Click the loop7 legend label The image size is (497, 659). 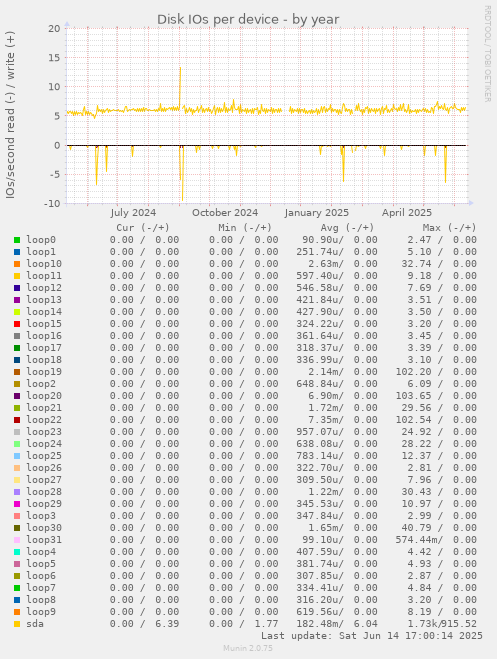[x=41, y=588]
